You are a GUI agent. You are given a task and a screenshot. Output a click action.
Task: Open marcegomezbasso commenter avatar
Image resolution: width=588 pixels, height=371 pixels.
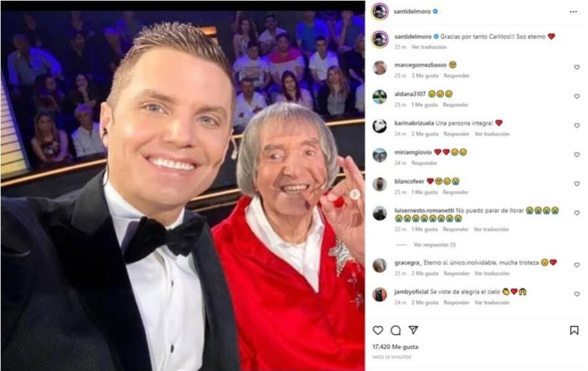coord(380,68)
